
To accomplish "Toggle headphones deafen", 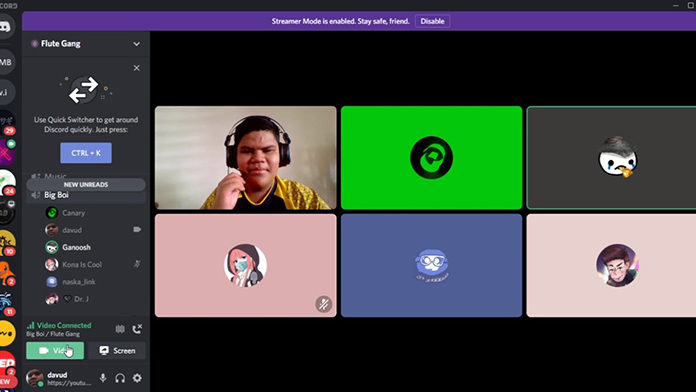I will coord(120,378).
